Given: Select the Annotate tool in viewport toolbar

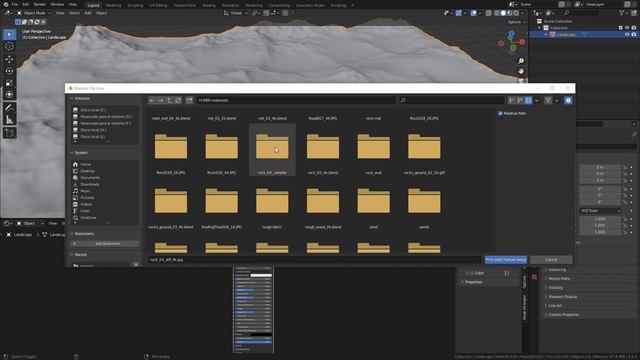Looking at the screenshot, I should click(9, 108).
